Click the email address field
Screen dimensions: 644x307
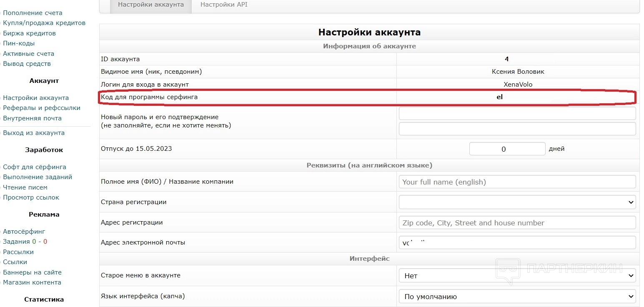click(517, 242)
